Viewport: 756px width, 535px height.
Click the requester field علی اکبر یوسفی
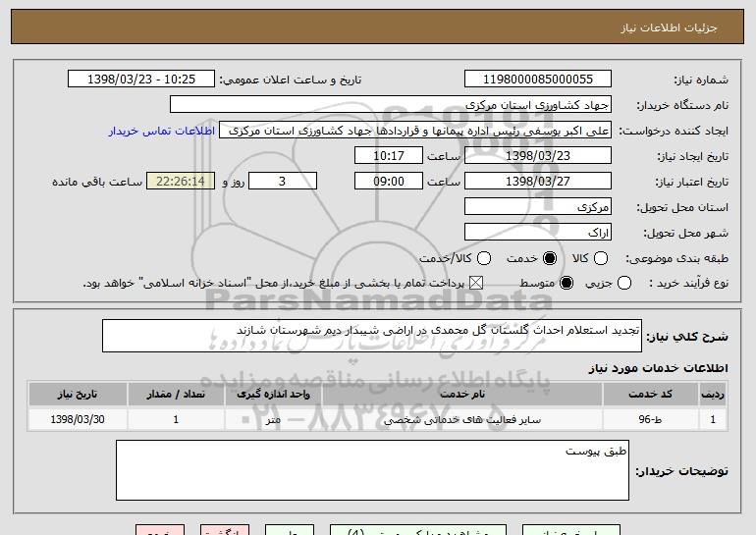point(415,131)
